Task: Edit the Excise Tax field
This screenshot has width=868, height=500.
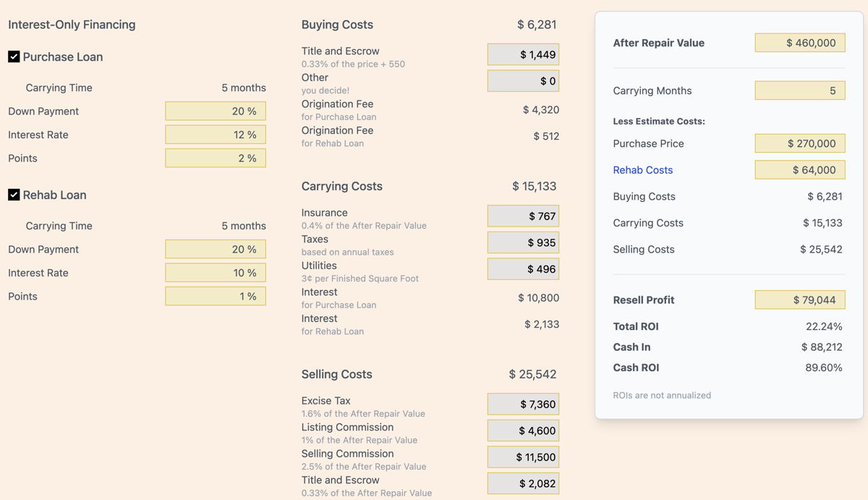Action: (x=523, y=404)
